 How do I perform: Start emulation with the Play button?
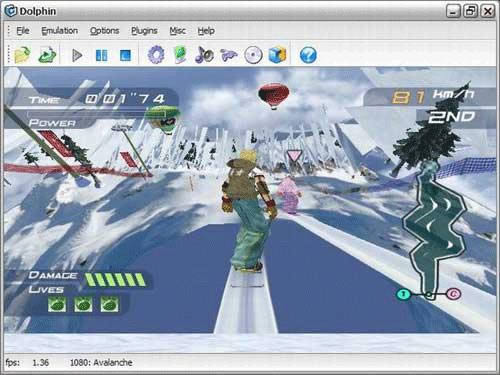coord(77,55)
